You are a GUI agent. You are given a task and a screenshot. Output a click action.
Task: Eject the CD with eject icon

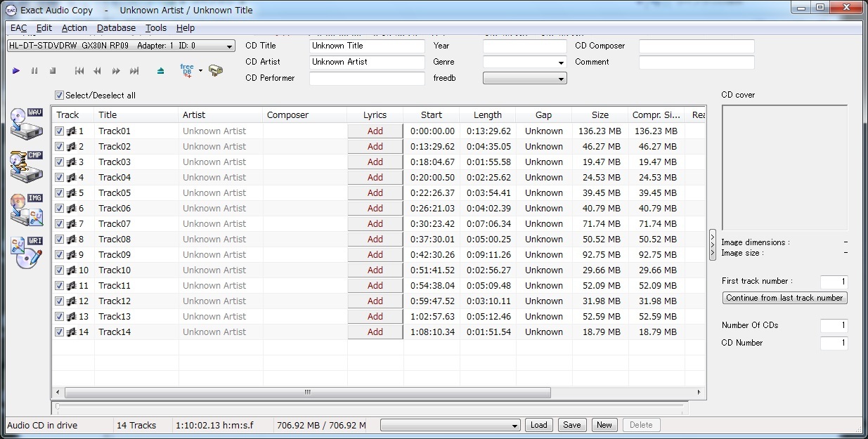coord(161,71)
